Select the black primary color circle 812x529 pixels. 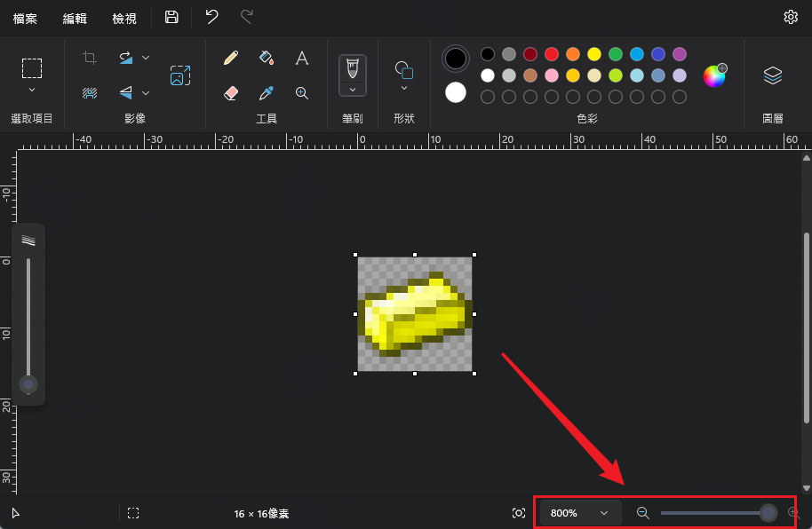click(456, 59)
